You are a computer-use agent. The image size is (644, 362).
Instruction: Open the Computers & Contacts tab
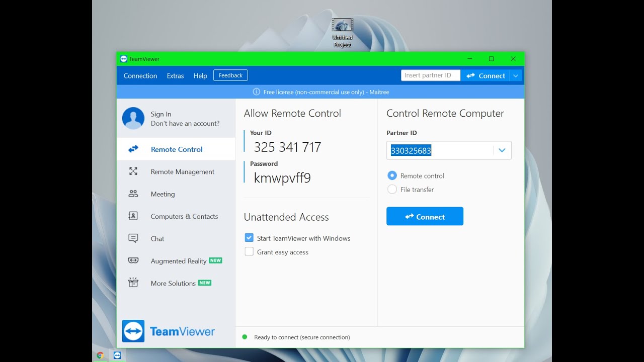pos(176,216)
